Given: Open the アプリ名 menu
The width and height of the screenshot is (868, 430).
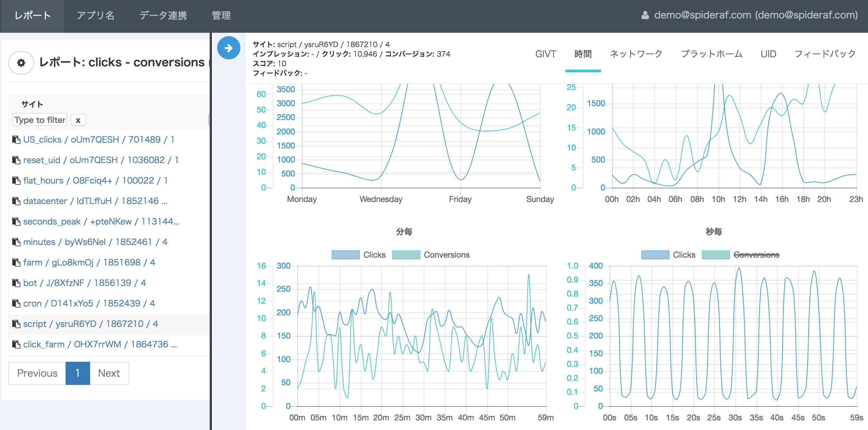Looking at the screenshot, I should [96, 15].
